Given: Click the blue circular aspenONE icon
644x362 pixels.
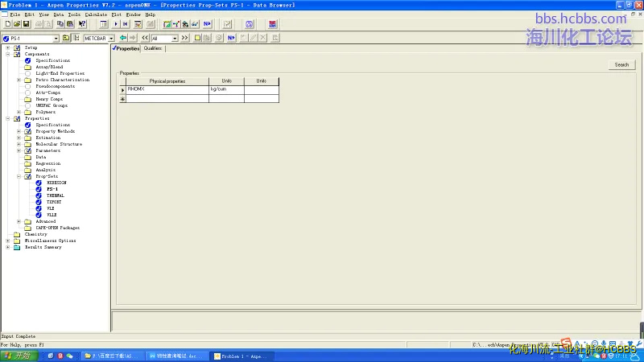Looking at the screenshot, I should pos(250,24).
